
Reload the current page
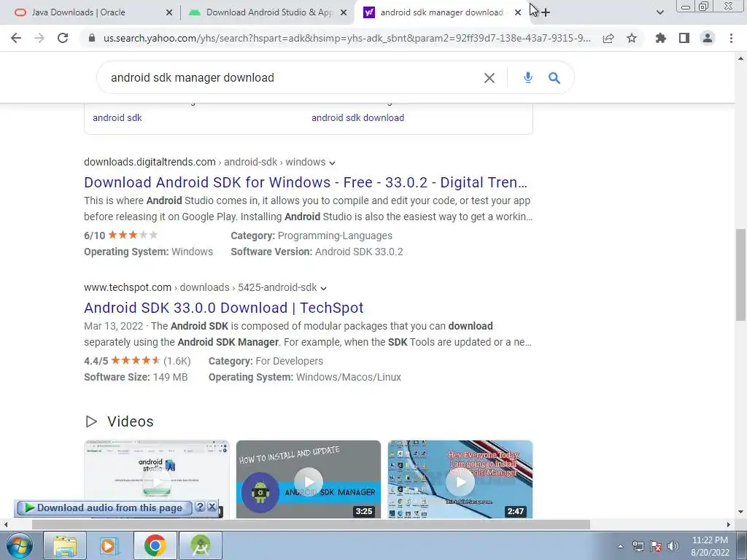tap(63, 38)
